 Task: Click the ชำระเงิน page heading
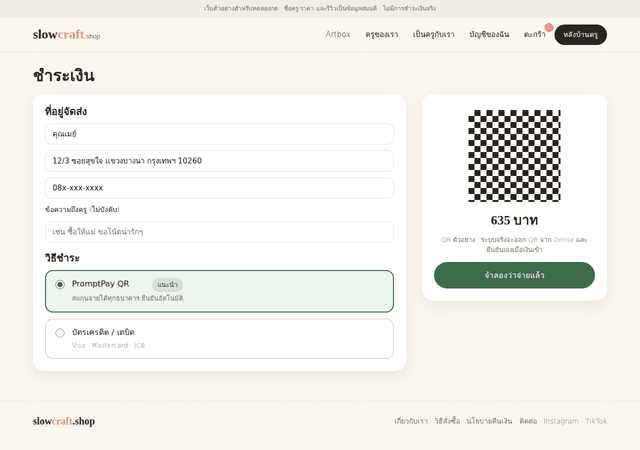tap(64, 76)
